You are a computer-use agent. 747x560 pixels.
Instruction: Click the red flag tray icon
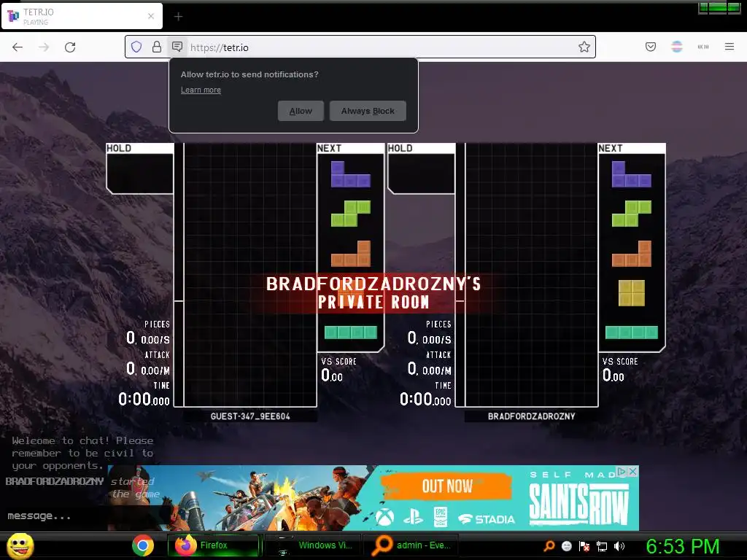click(x=584, y=546)
